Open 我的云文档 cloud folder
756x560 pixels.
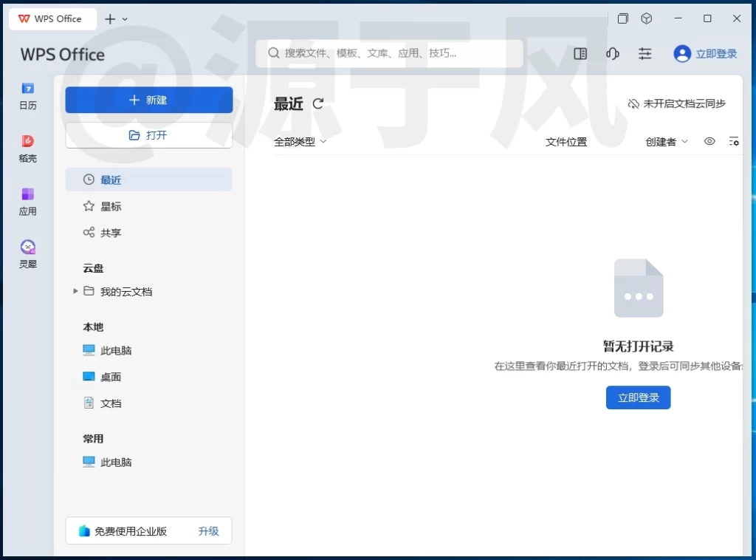click(126, 291)
